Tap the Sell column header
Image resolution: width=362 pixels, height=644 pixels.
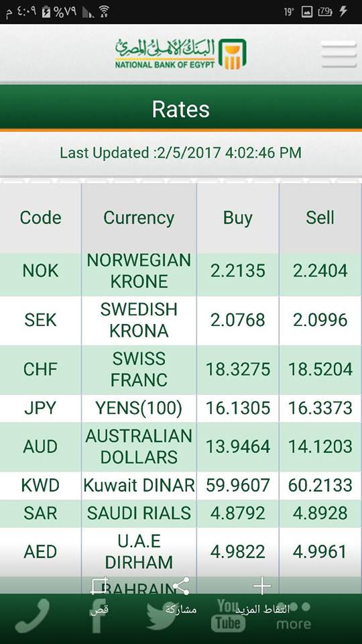click(x=320, y=217)
